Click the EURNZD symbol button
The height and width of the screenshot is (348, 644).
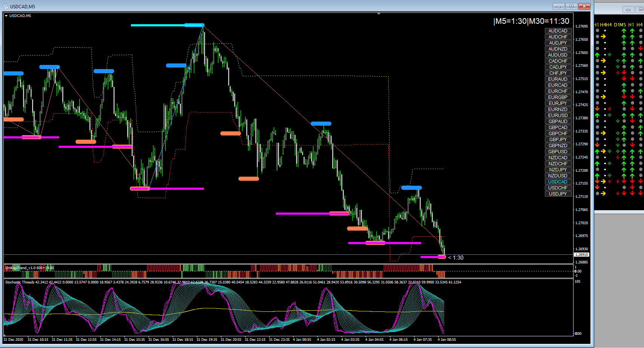[x=558, y=109]
